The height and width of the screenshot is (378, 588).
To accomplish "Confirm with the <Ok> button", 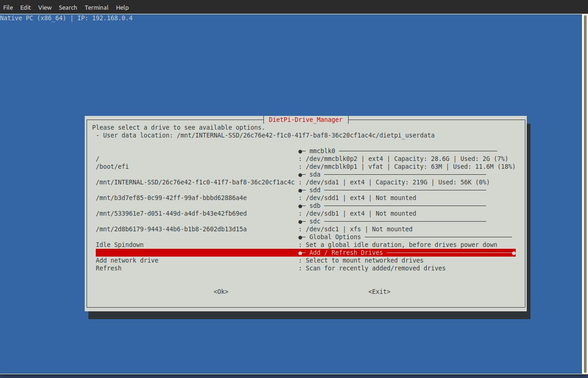I will [221, 292].
